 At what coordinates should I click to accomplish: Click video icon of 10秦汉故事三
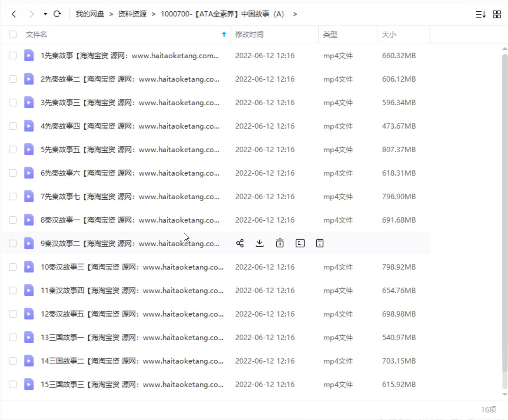[29, 267]
